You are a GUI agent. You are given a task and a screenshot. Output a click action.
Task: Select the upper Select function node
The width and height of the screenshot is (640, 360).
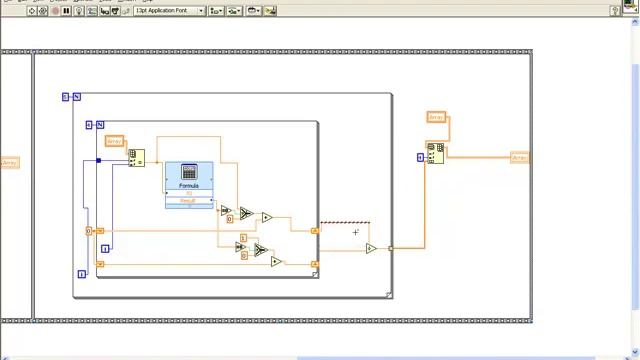coord(246,213)
